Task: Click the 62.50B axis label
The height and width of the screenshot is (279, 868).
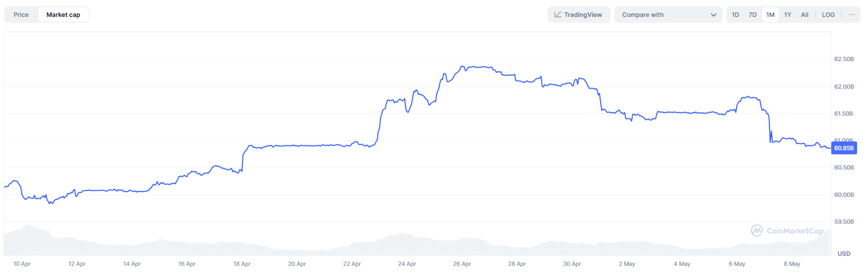Action: click(x=844, y=59)
